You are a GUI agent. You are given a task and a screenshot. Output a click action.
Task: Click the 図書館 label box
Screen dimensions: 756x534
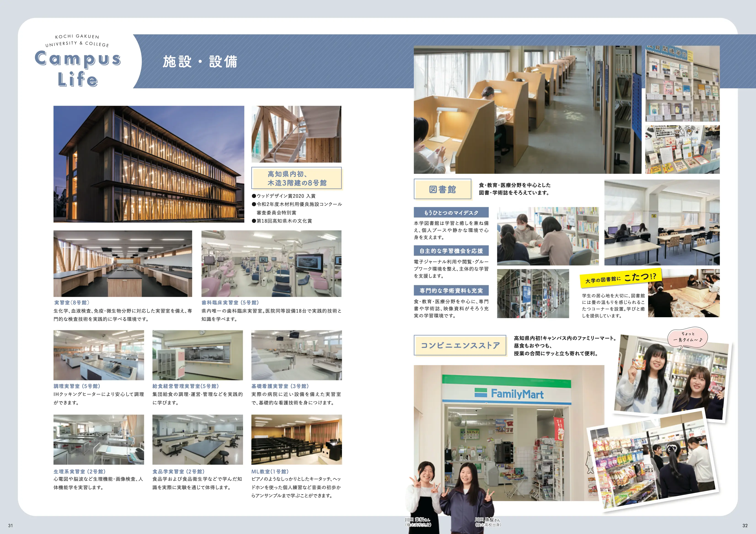coord(442,189)
